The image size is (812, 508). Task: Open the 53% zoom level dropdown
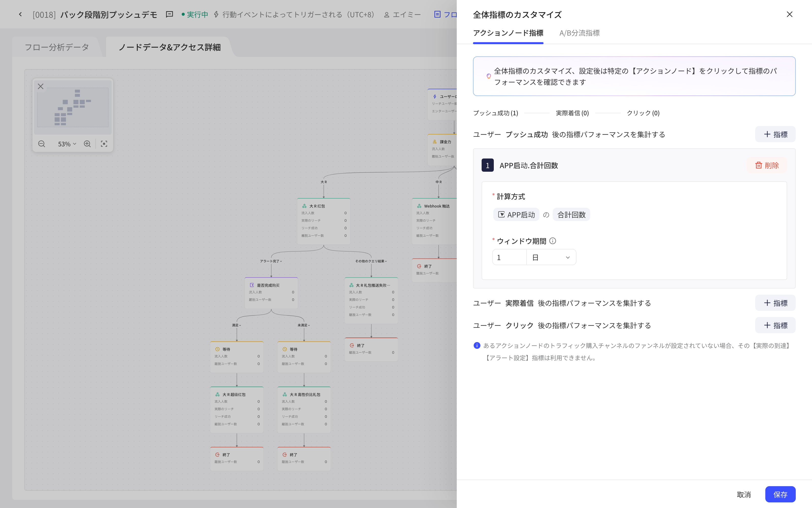point(67,144)
